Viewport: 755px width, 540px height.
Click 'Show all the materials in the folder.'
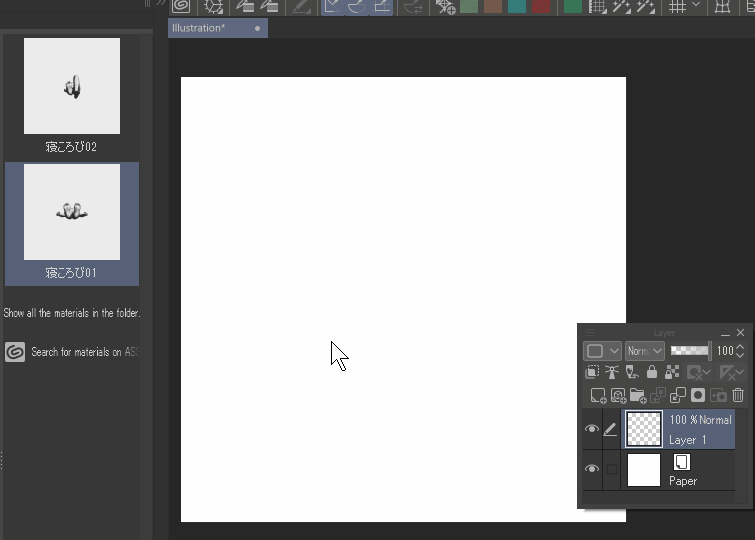72,313
